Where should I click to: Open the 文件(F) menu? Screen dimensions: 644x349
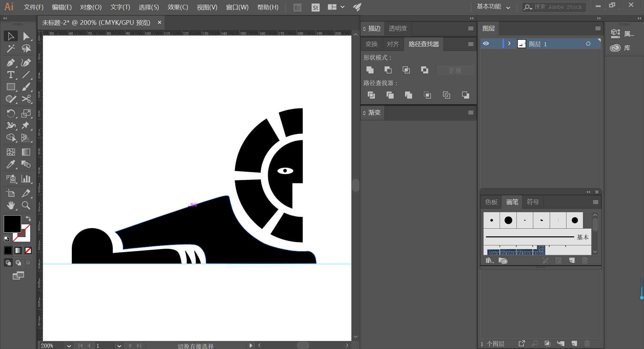pos(34,7)
